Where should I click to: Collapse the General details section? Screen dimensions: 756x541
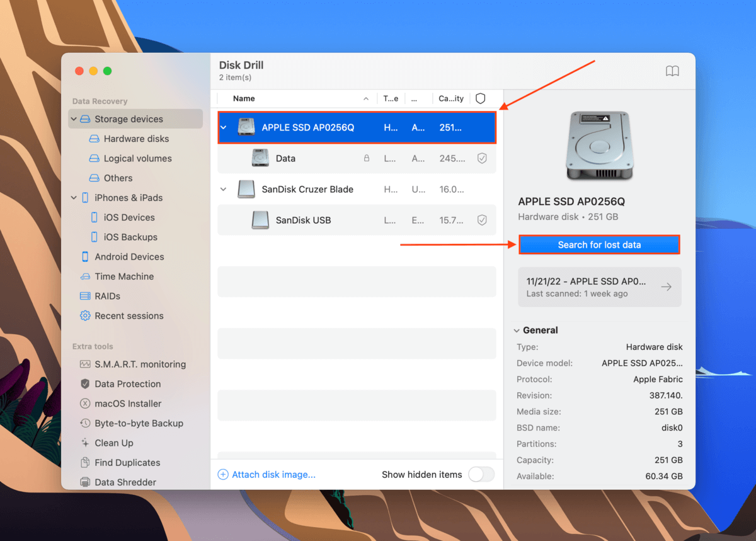click(517, 330)
